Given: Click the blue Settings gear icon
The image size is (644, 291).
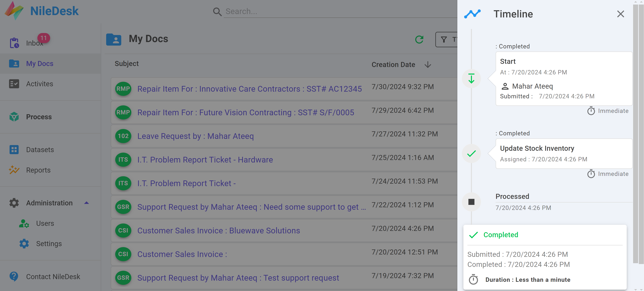Looking at the screenshot, I should coord(24,244).
